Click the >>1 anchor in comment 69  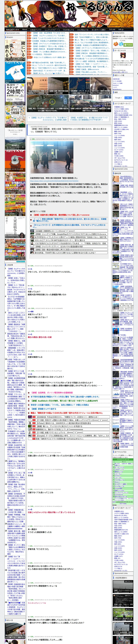point(30,269)
